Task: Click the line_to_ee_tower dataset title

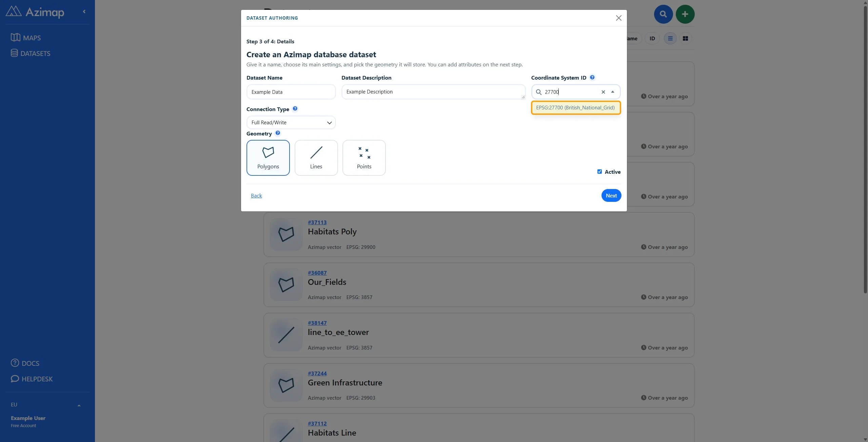Action: pyautogui.click(x=338, y=332)
